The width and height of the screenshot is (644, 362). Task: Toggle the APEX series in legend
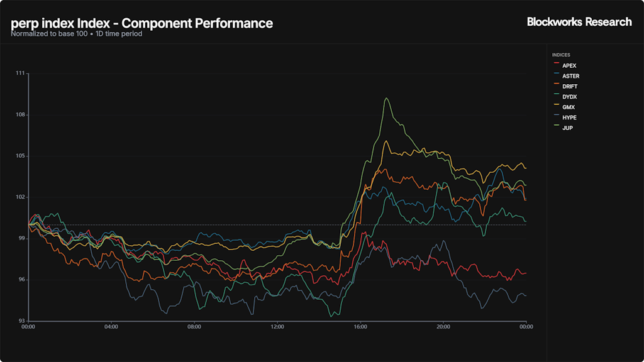(569, 65)
